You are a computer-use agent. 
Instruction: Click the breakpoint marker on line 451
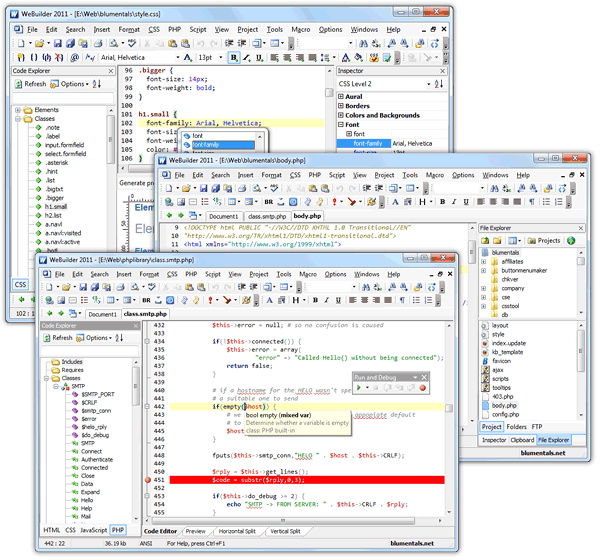[147, 480]
